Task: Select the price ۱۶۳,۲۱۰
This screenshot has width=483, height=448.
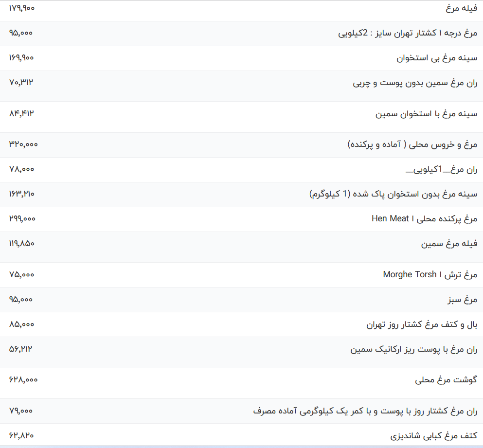Action: tap(22, 194)
